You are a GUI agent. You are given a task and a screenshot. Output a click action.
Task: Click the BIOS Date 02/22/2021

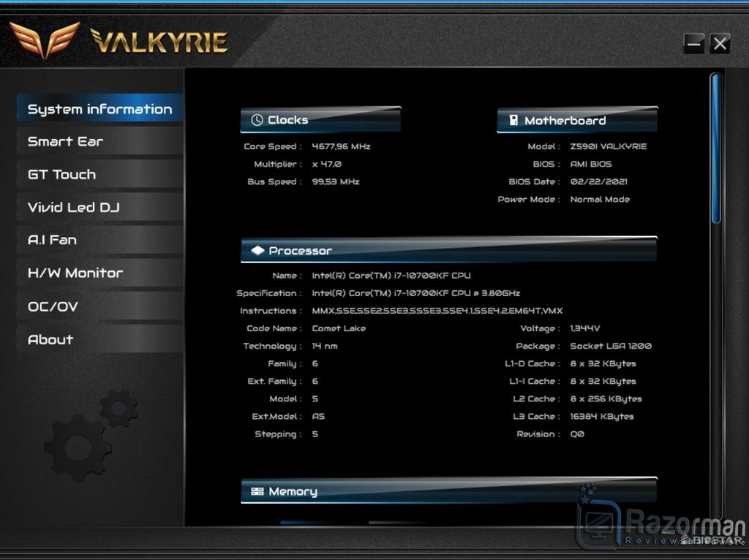tap(598, 182)
